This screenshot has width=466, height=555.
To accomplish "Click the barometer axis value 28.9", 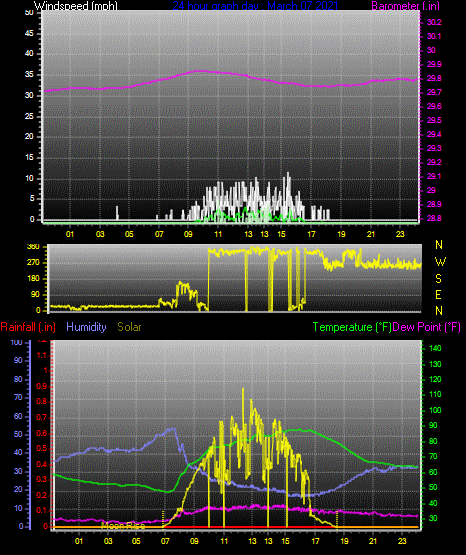I will [x=434, y=204].
